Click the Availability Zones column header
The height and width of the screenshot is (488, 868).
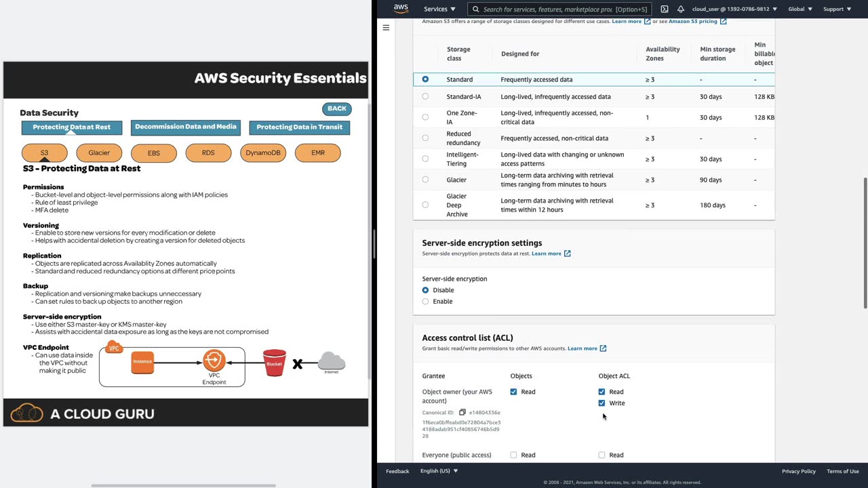click(663, 54)
